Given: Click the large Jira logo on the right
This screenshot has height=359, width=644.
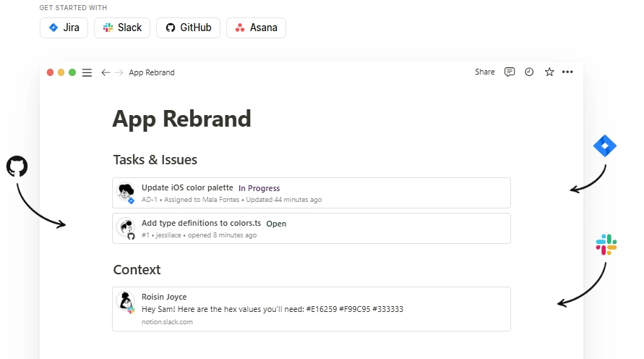Looking at the screenshot, I should click(604, 145).
